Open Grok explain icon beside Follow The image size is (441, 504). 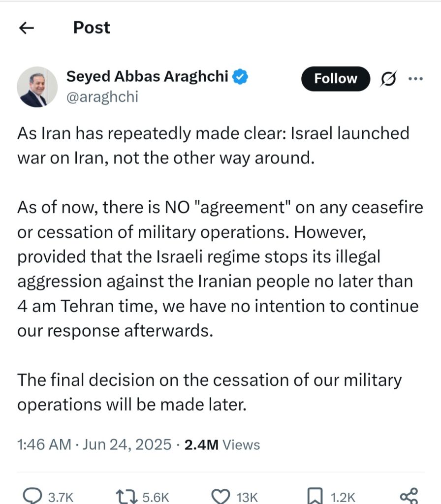389,79
